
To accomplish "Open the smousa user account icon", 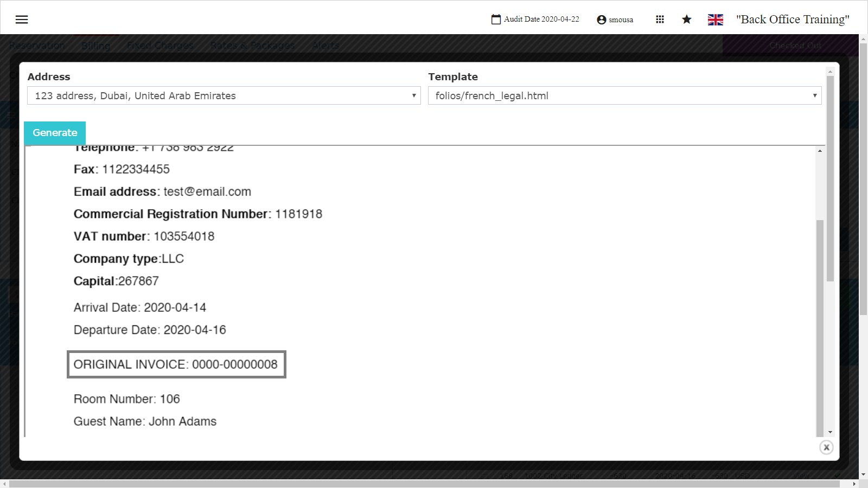I will click(x=601, y=20).
